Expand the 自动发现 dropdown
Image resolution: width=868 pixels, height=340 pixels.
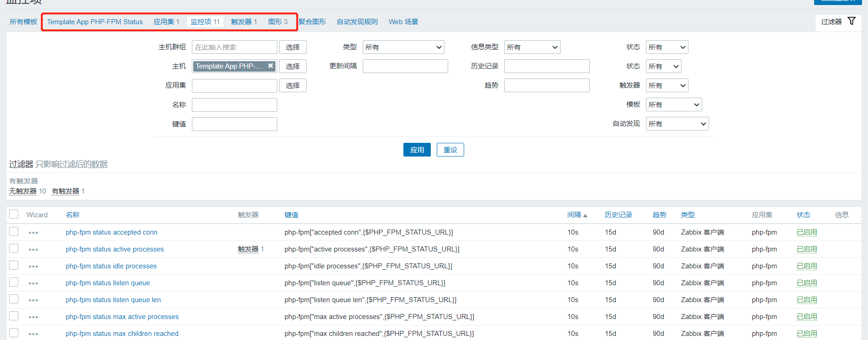coord(677,124)
